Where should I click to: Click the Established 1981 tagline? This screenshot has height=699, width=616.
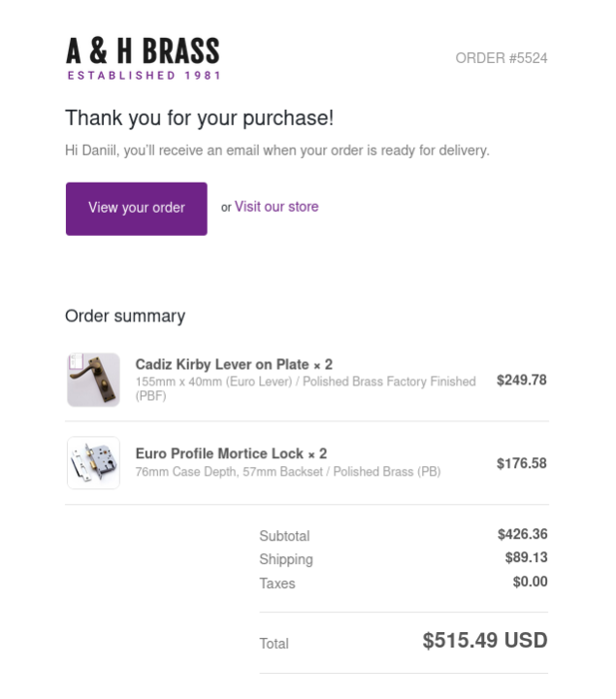pyautogui.click(x=144, y=76)
